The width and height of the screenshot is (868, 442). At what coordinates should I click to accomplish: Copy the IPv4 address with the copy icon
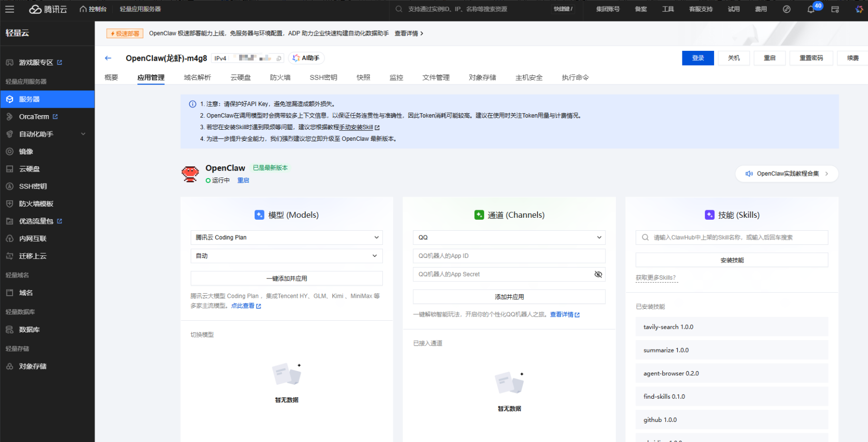tap(279, 58)
